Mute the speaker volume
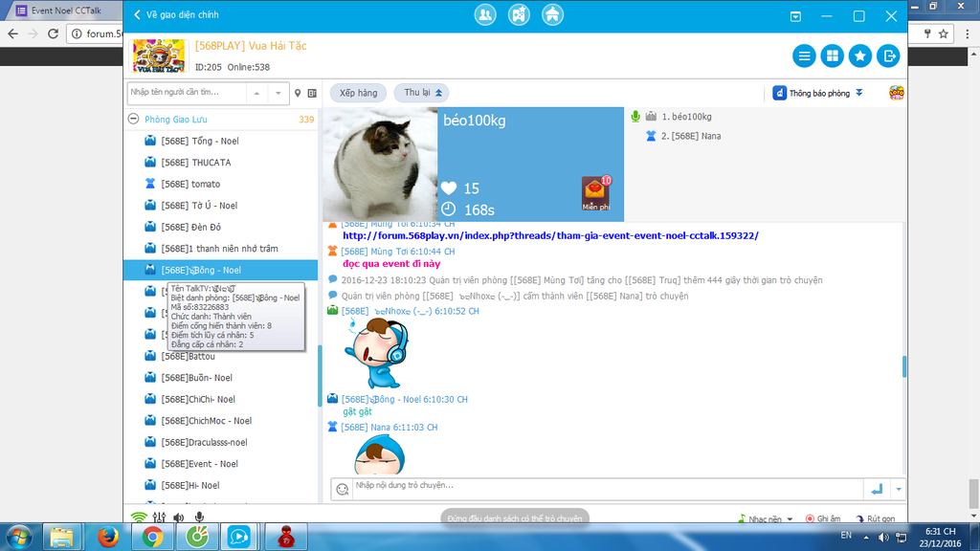The height and width of the screenshot is (551, 980). click(x=179, y=518)
